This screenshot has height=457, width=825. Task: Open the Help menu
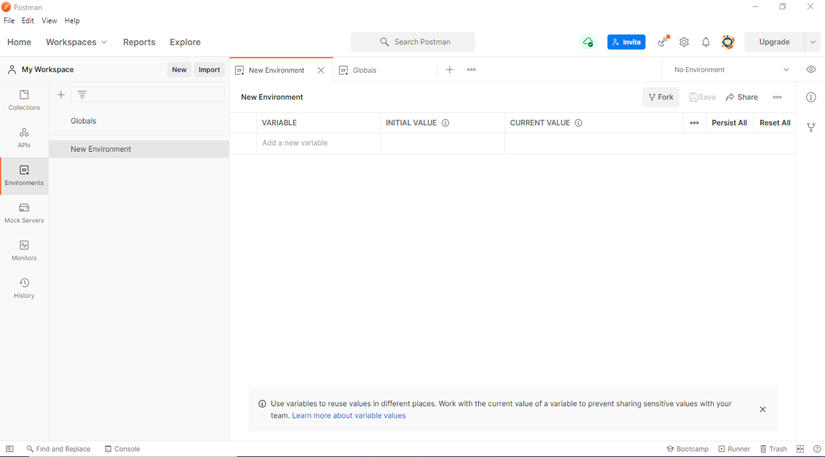tap(72, 21)
